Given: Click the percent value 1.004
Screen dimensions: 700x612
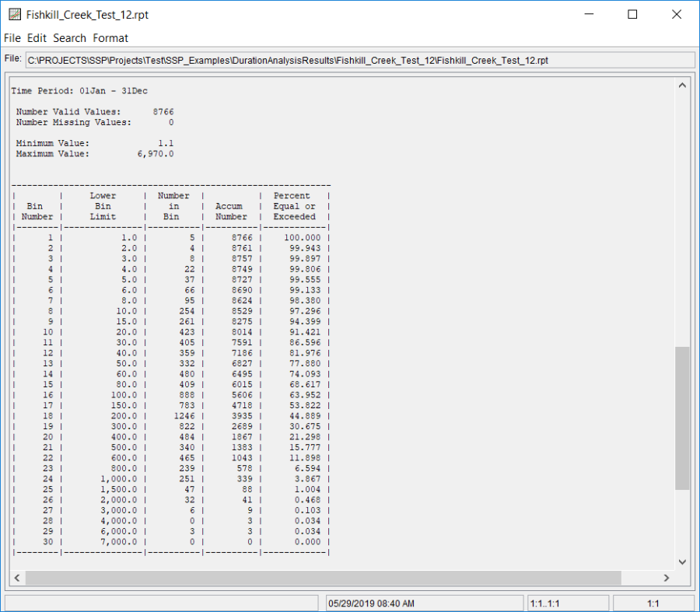Looking at the screenshot, I should [x=307, y=490].
